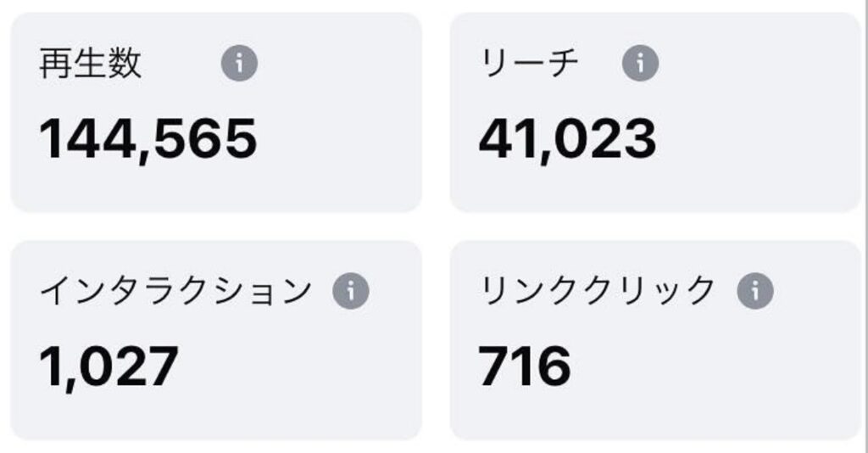Screen dimensions: 868x453
Task: Click the 再生数 label text
Action: (x=90, y=64)
